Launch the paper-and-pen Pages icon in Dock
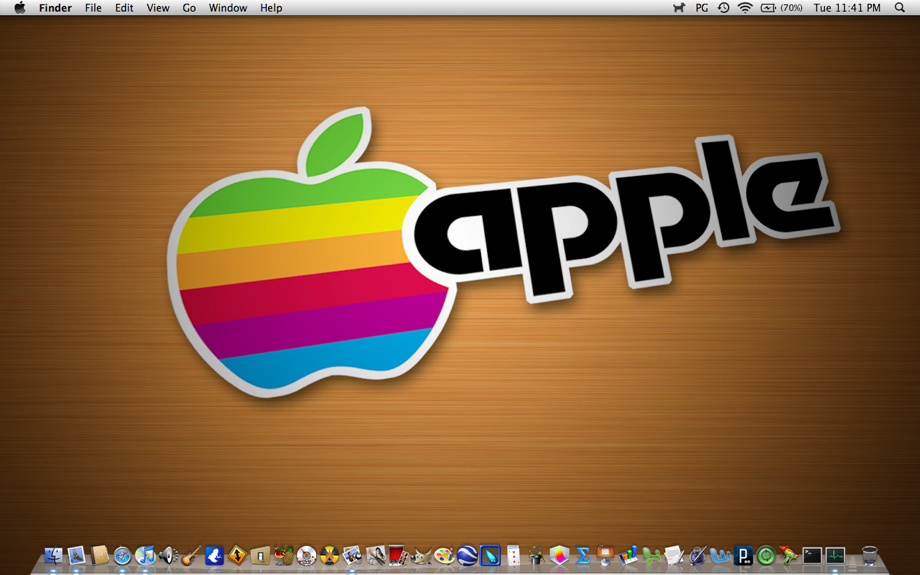The image size is (920, 575). 674,555
